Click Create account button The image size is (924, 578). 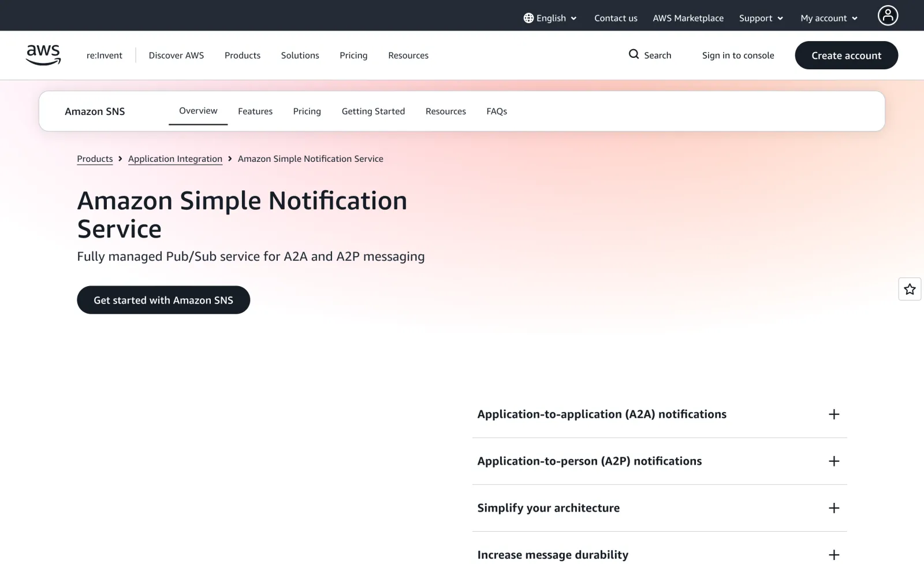pos(846,55)
